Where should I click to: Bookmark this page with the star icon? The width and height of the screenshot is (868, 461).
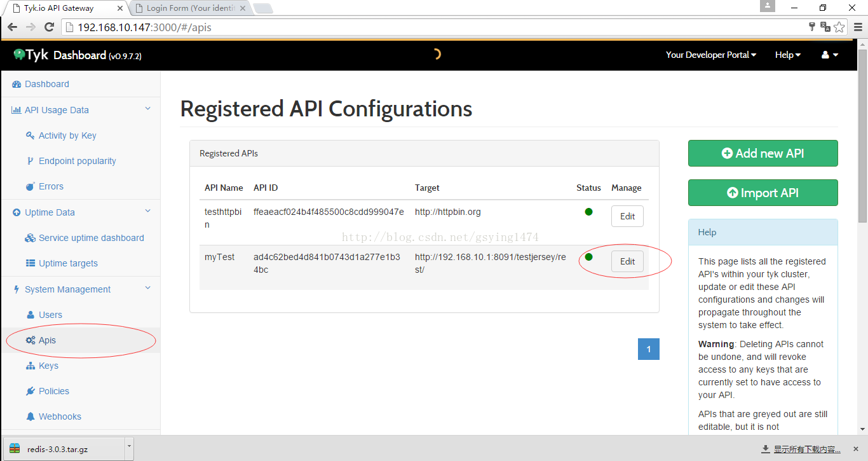pos(839,27)
